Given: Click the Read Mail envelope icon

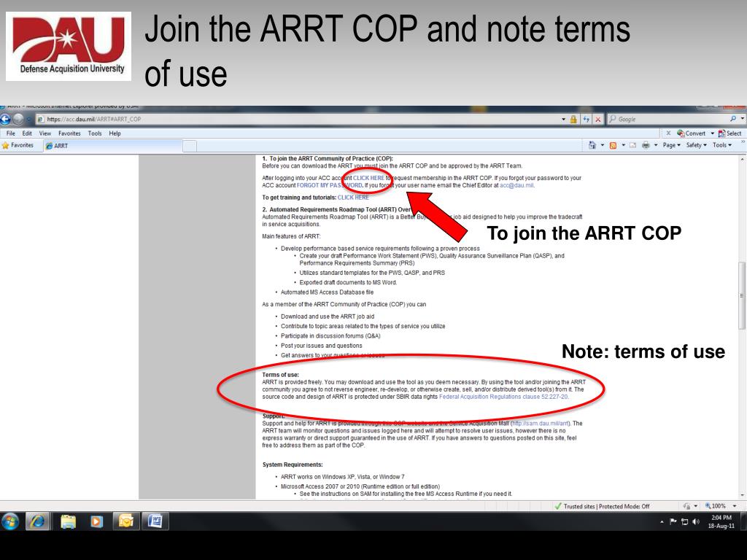Looking at the screenshot, I should tap(632, 145).
